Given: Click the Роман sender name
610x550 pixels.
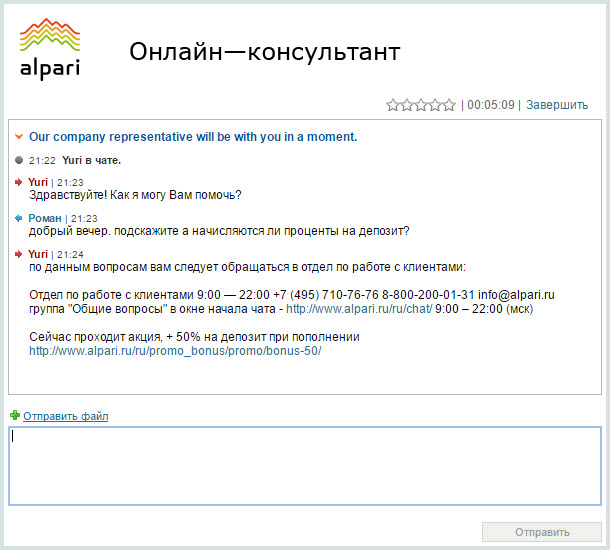Looking at the screenshot, I should point(45,218).
